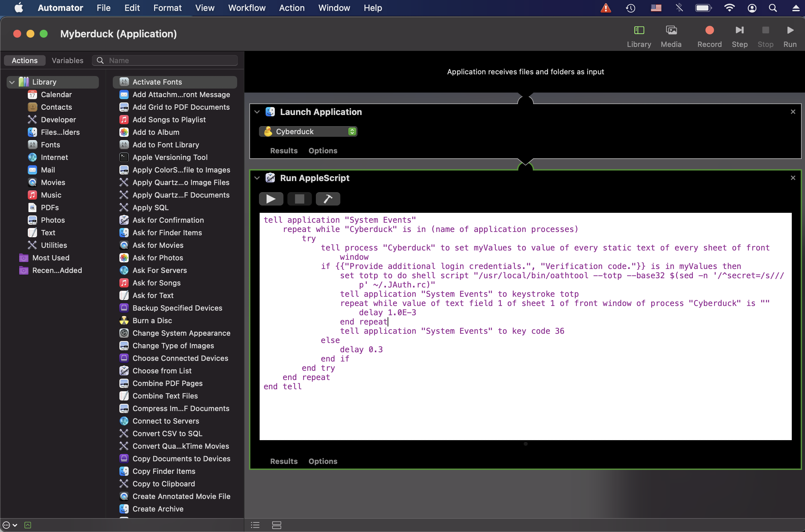Click Options under Launch Application
The width and height of the screenshot is (805, 532).
[322, 151]
